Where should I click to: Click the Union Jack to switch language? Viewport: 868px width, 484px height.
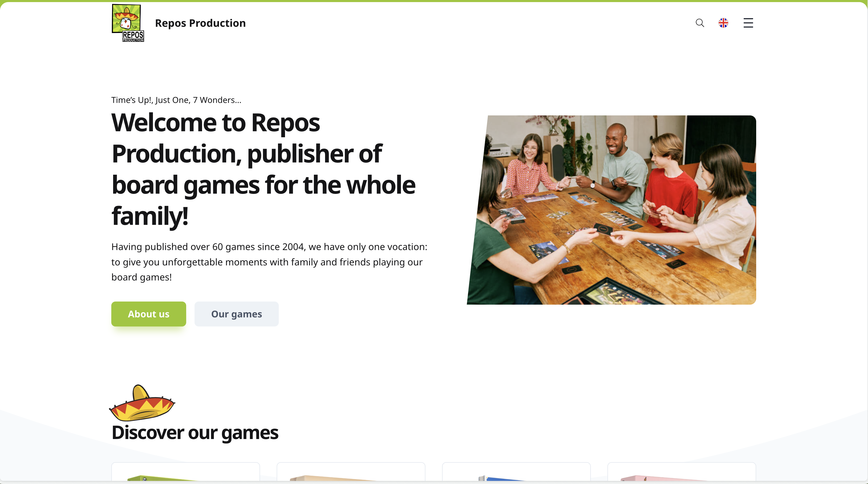[x=723, y=23]
